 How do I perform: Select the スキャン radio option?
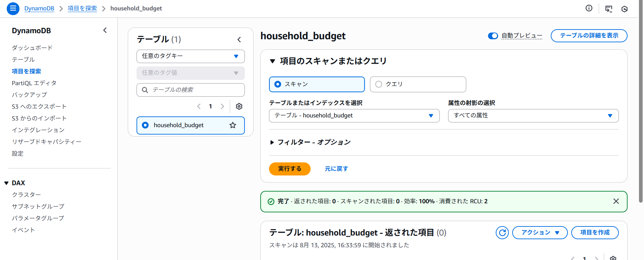(278, 84)
